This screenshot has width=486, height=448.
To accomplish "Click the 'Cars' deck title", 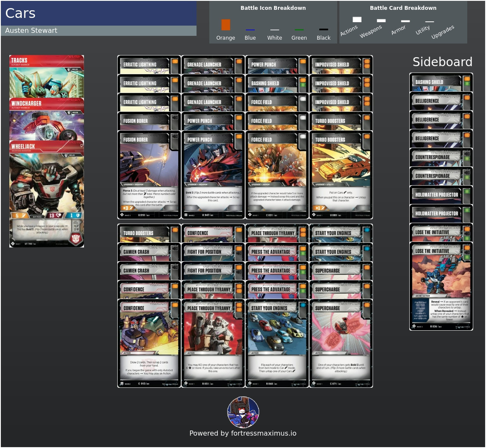I will pos(20,13).
